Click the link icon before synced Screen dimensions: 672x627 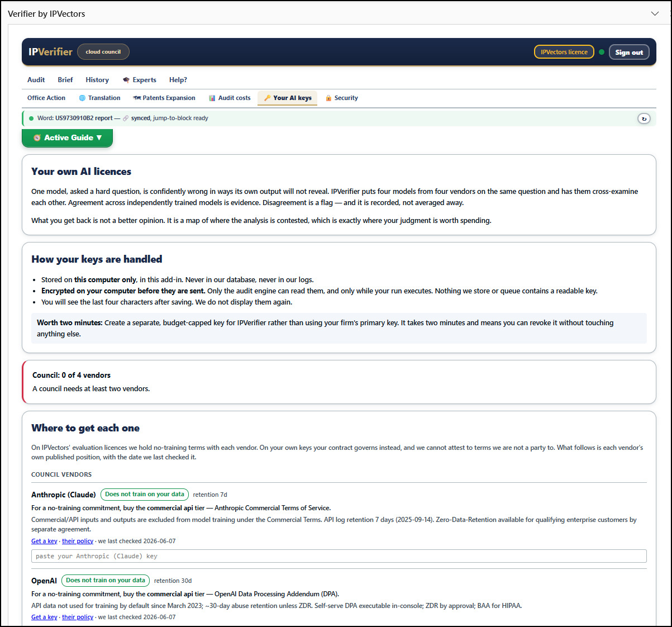[x=126, y=118]
